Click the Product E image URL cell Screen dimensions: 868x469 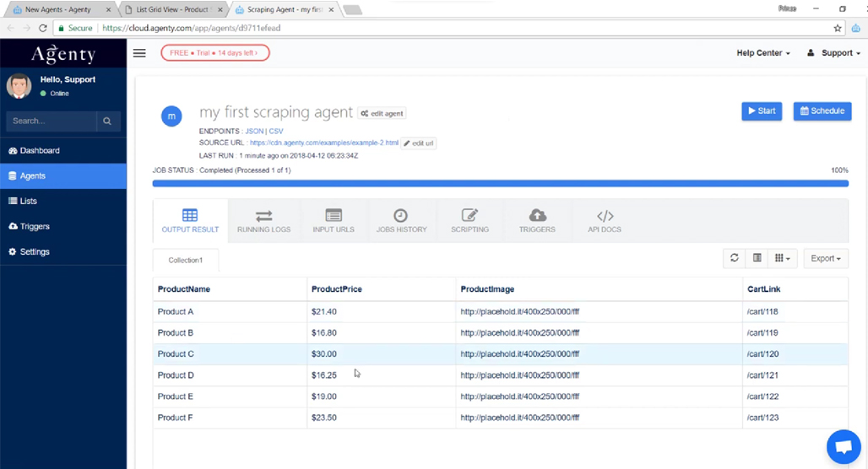(x=599, y=396)
